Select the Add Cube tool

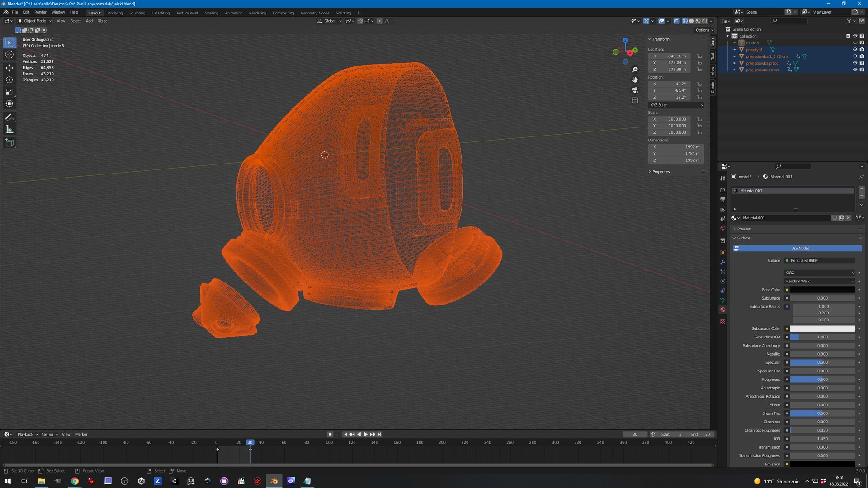click(x=9, y=143)
